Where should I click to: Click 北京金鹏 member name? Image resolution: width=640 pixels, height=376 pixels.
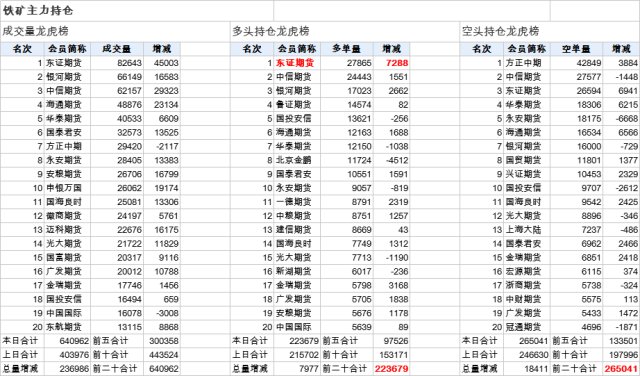[293, 160]
